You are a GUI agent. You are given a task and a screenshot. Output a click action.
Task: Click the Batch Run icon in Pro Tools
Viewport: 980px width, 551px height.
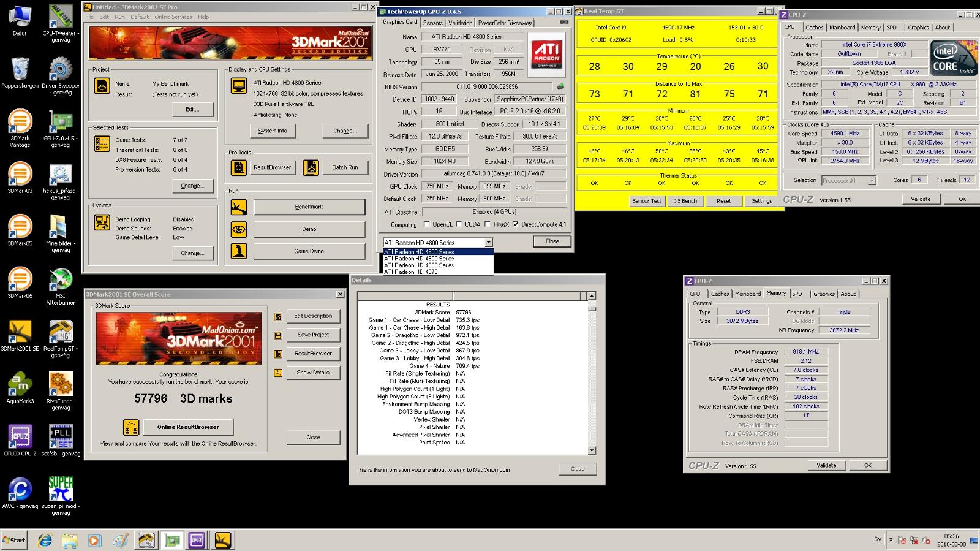(311, 167)
